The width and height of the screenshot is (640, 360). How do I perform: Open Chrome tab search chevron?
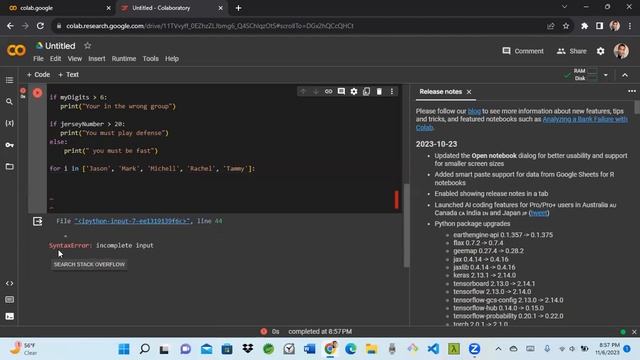(564, 7)
